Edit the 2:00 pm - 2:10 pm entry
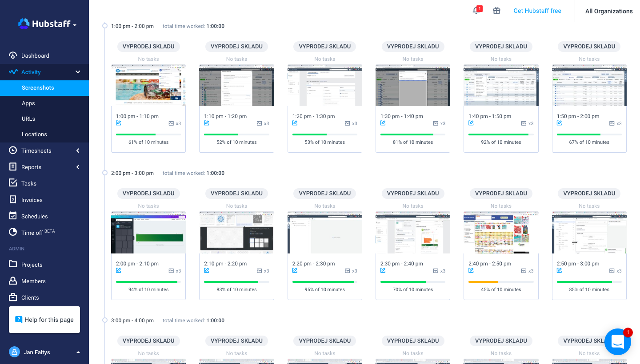Screen dimensions: 640x364 119,270
